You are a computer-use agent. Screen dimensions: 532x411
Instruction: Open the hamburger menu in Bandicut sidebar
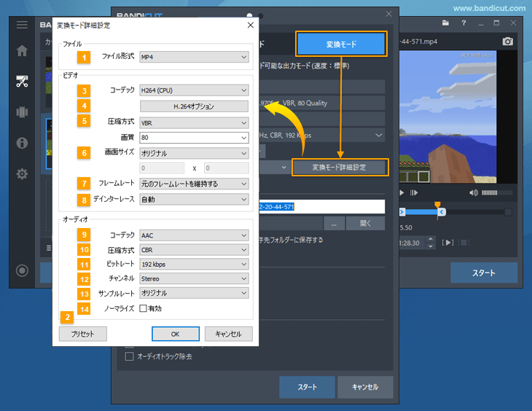22,25
